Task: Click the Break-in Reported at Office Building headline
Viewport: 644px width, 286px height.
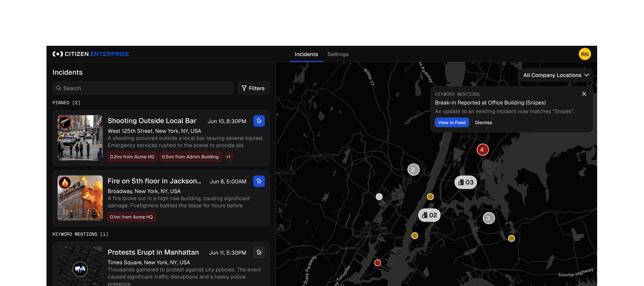Action: pyautogui.click(x=490, y=103)
